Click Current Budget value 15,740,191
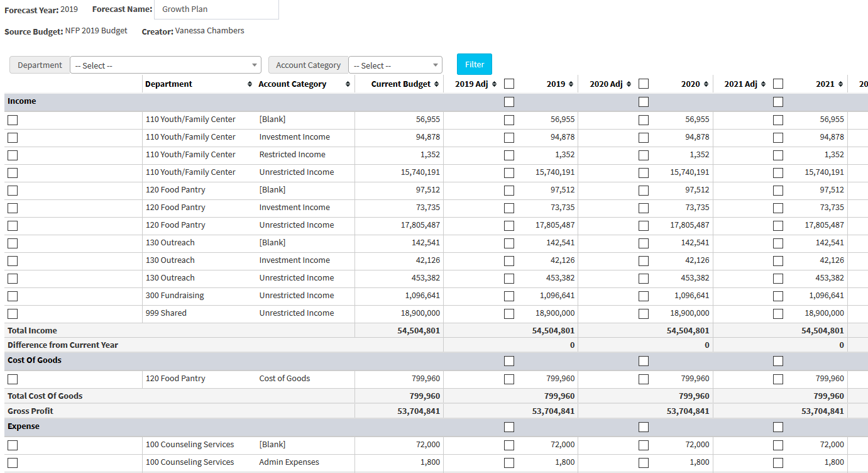This screenshot has height=473, width=868. 420,172
